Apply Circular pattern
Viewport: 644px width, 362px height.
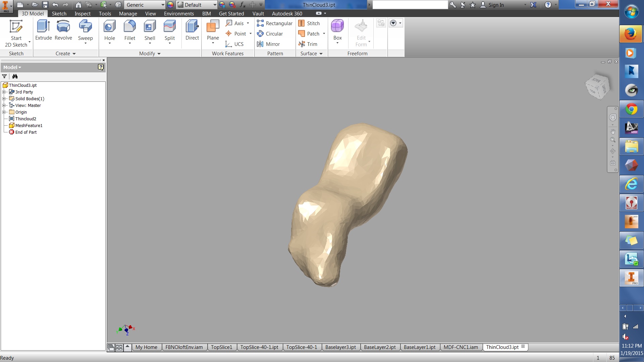click(270, 34)
